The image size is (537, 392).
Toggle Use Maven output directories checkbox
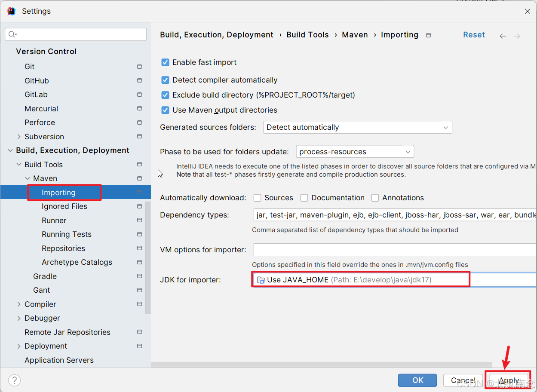[165, 110]
